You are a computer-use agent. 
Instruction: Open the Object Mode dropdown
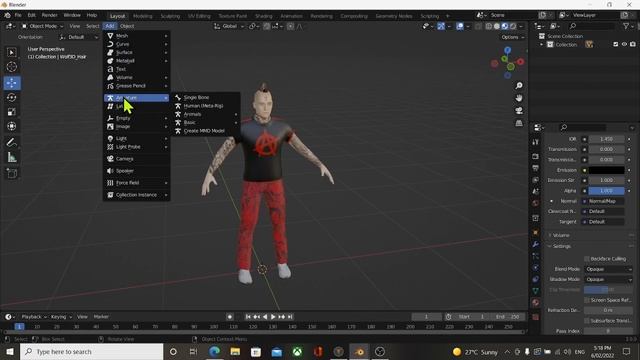click(42, 26)
